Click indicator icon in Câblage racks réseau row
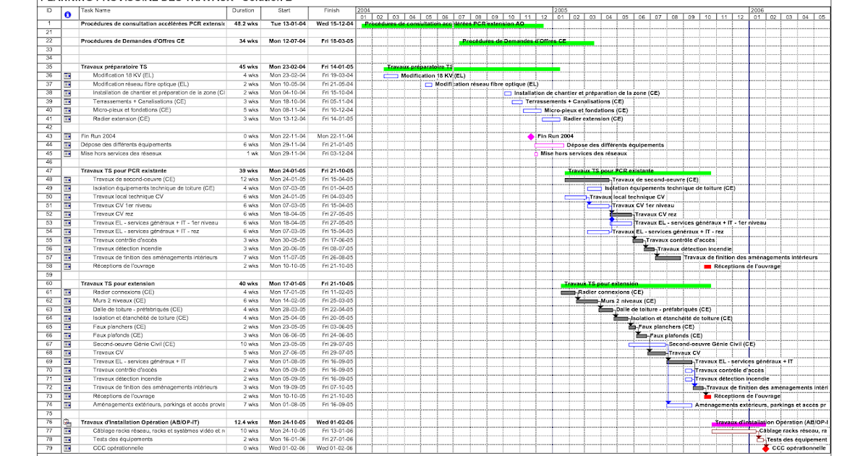This screenshot has width=868, height=456. 68,431
